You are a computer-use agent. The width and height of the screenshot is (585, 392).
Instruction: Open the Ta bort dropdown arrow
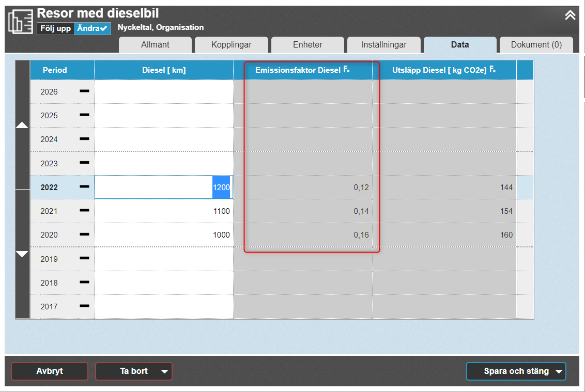point(164,371)
